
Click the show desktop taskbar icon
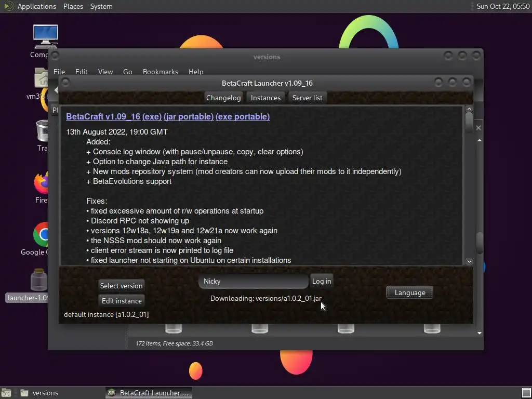point(6,393)
